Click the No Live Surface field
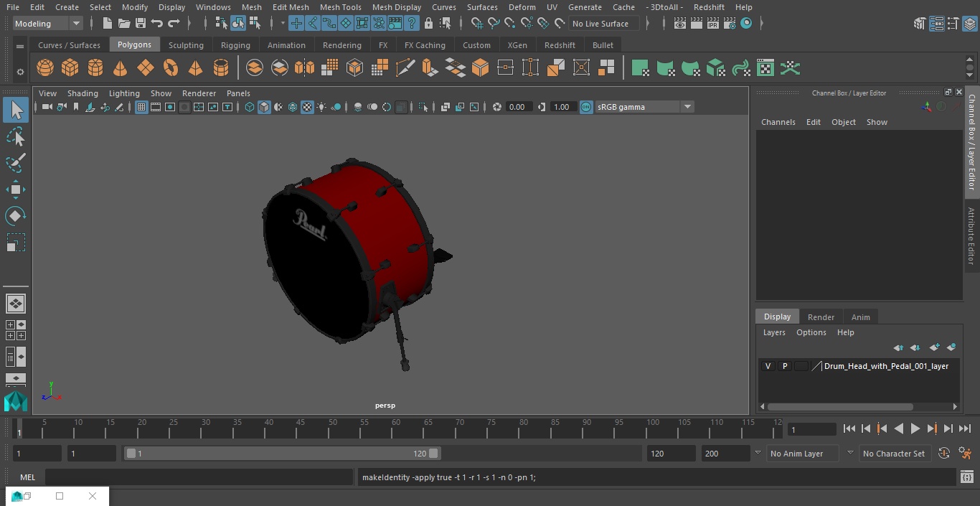This screenshot has width=980, height=506. point(605,24)
